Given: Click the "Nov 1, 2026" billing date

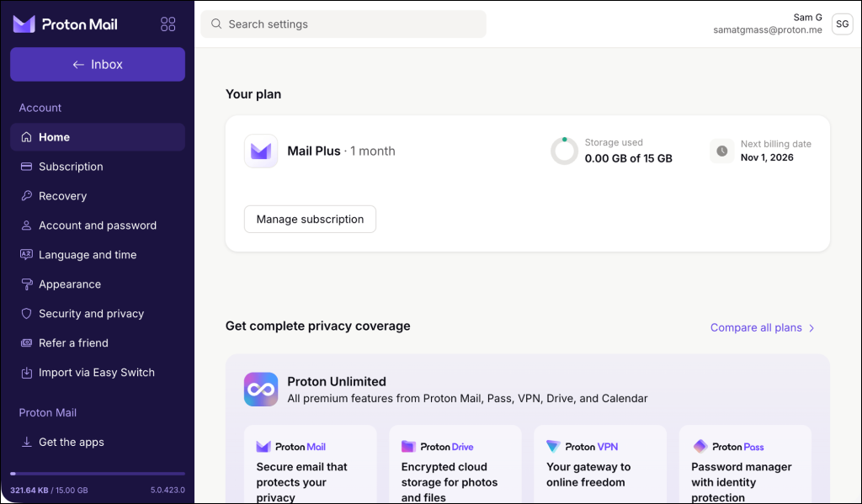Looking at the screenshot, I should tap(767, 157).
